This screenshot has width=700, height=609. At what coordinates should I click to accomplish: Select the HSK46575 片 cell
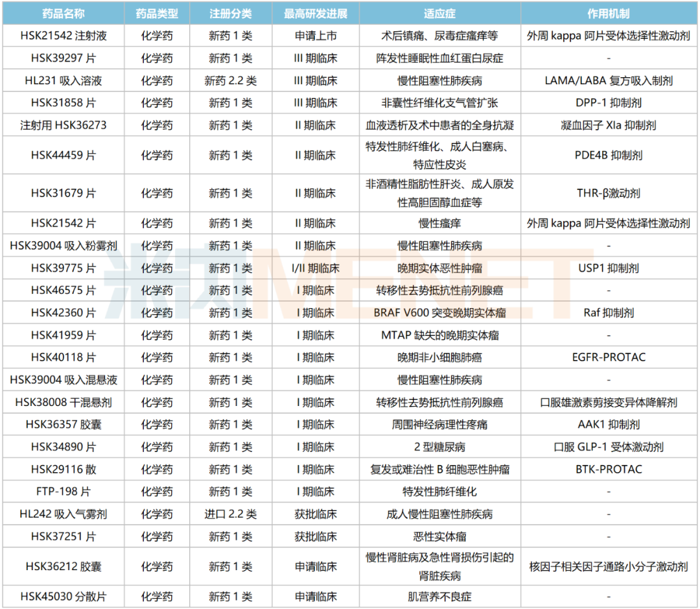point(64,291)
